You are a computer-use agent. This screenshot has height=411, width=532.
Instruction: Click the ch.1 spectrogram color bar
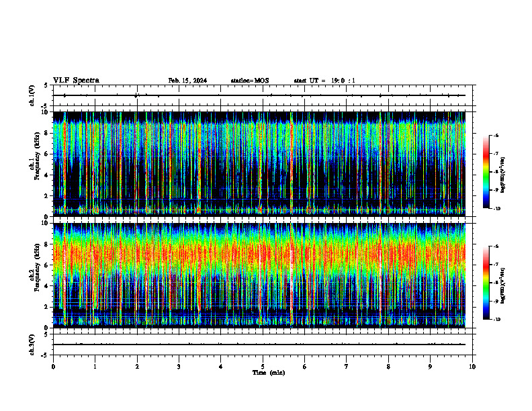[x=486, y=172]
